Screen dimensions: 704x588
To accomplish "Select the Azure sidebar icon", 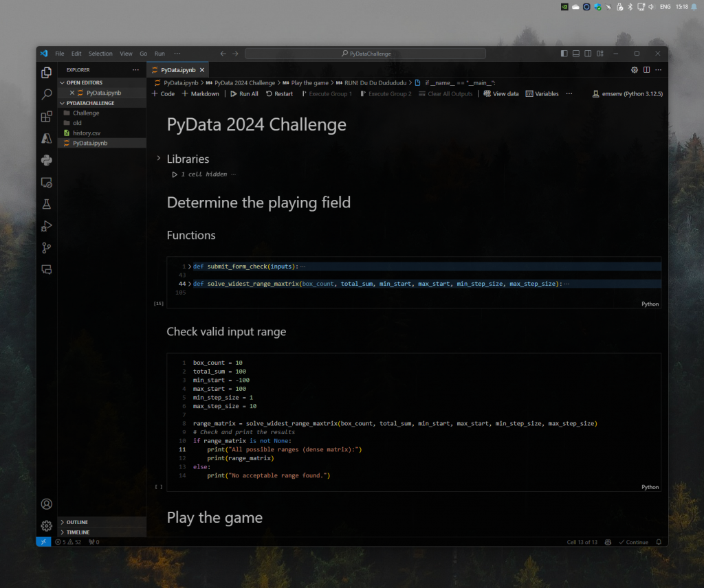I will coord(46,138).
